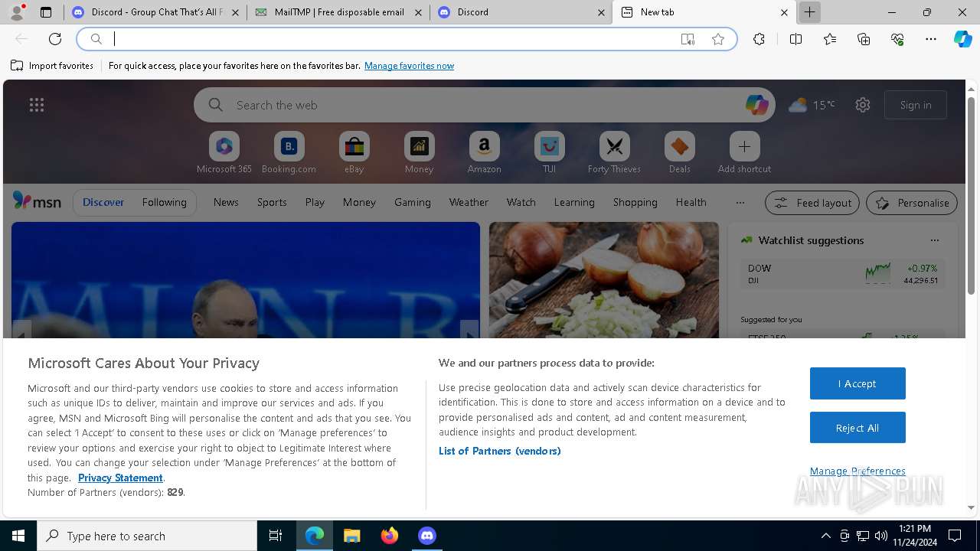Click Add shortcut plus tile
Image resolution: width=980 pixels, height=551 pixels.
[744, 153]
